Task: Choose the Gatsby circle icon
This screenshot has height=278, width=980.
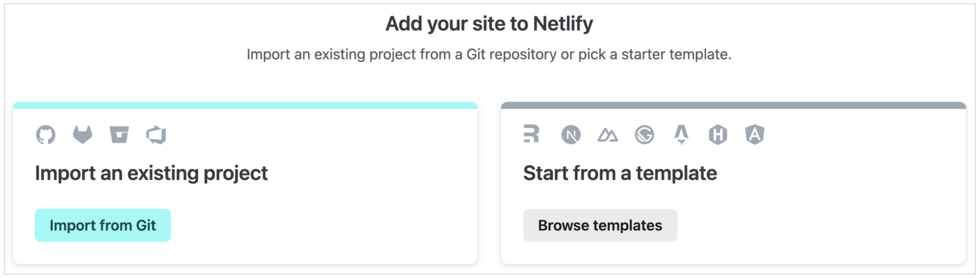Action: click(x=645, y=134)
